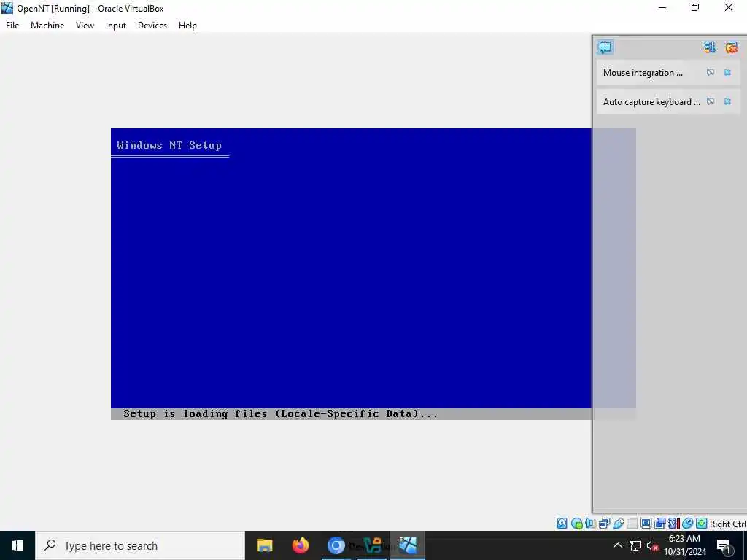Image resolution: width=747 pixels, height=560 pixels.
Task: Click the 'Windows NT Setup' heading text
Action: point(169,145)
